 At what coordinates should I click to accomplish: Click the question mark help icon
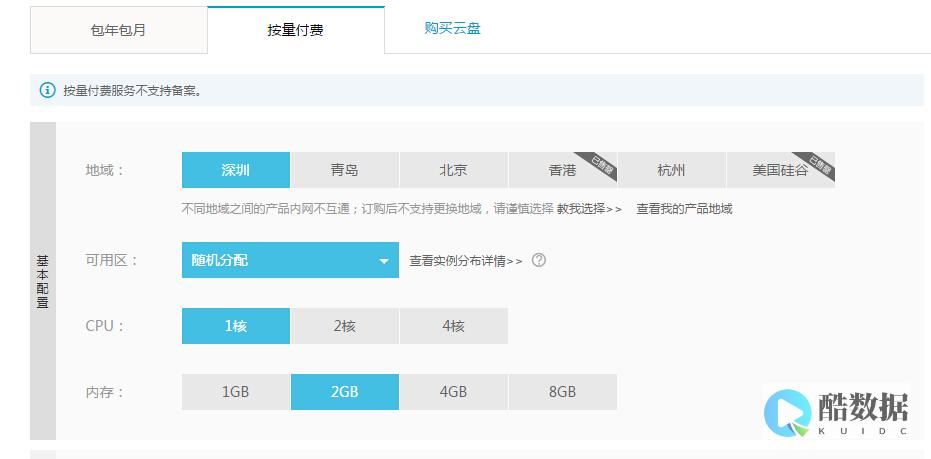539,260
